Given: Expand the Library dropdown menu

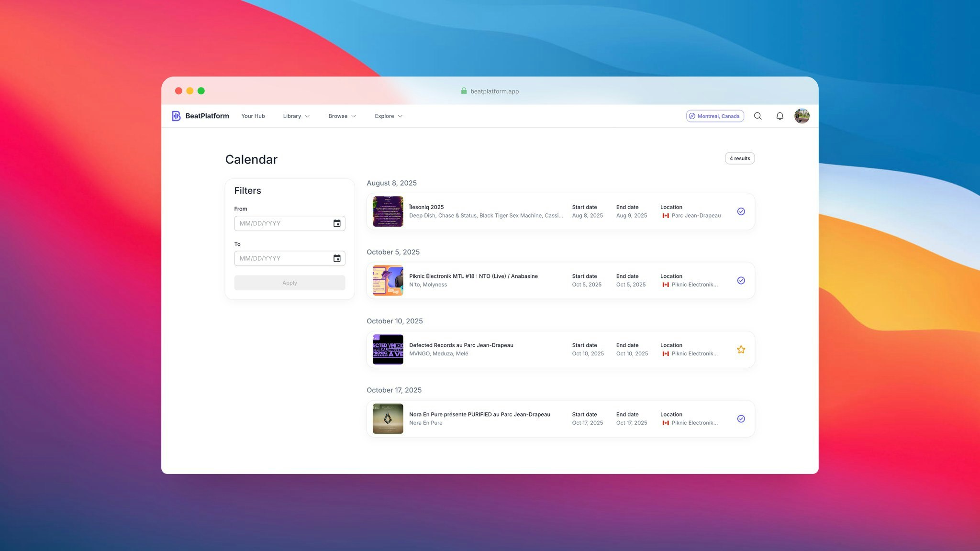Looking at the screenshot, I should tap(296, 116).
